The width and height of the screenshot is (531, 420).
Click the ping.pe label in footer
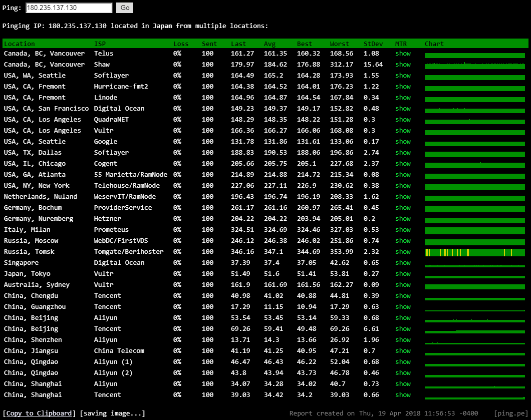(x=510, y=413)
